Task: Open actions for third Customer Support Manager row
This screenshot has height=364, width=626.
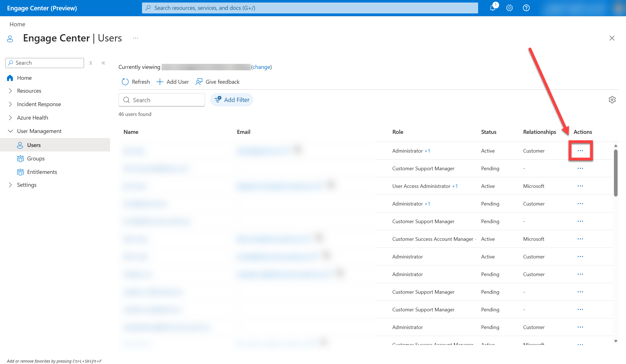Action: tap(580, 292)
